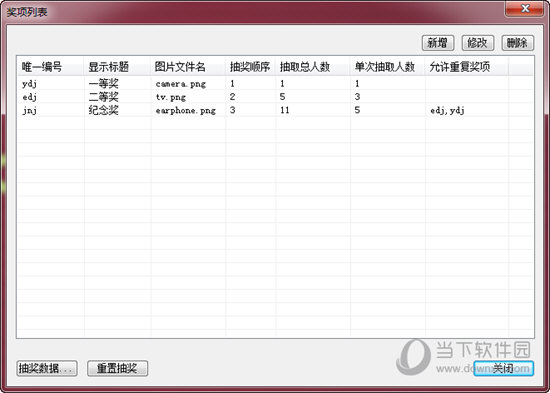Click the edj,ydj repeat-allowed cell
This screenshot has width=550, height=393.
(x=447, y=111)
